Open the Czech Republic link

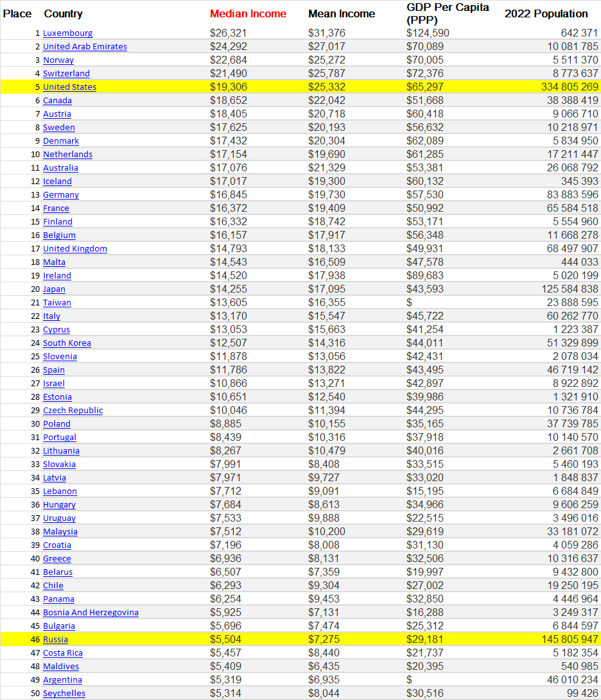click(x=73, y=411)
